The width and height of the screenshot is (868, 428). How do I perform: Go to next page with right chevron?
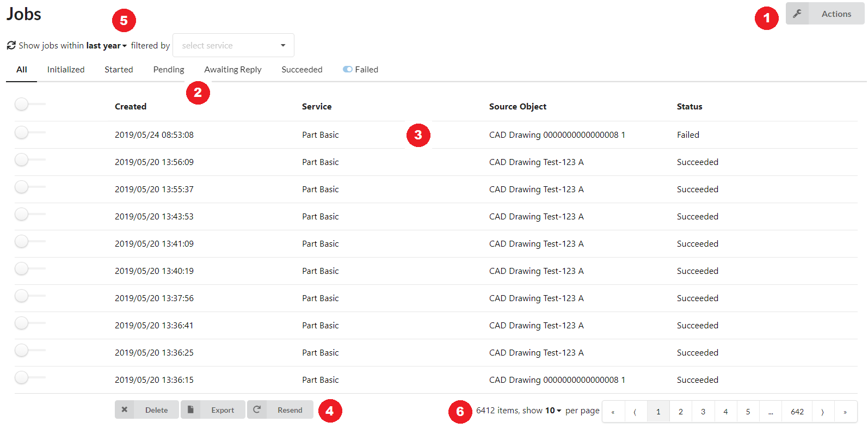coord(822,412)
